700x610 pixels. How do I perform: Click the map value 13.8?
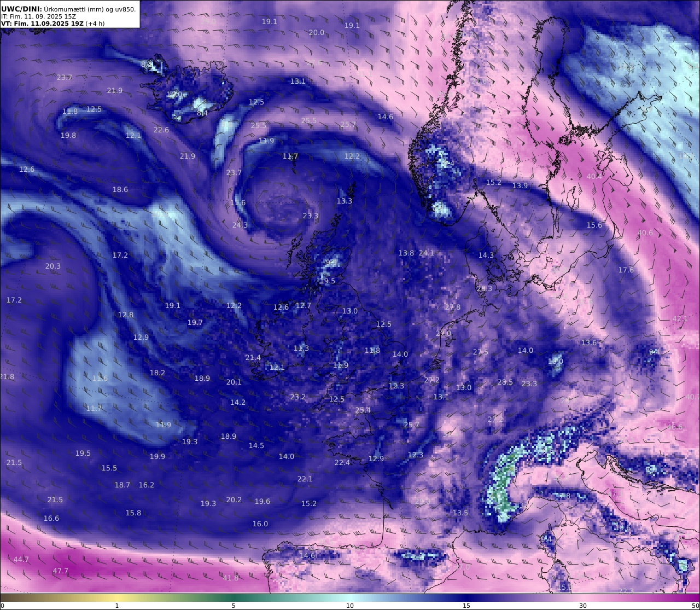point(406,253)
